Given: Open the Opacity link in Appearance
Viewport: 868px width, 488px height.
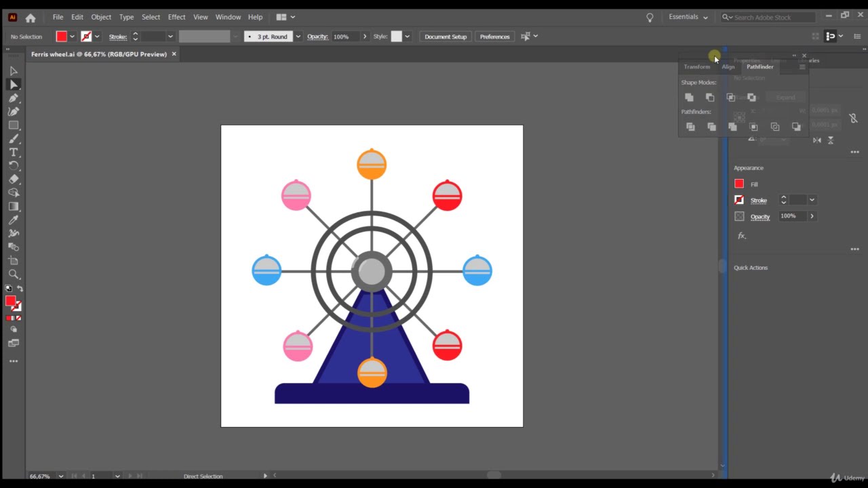Looking at the screenshot, I should pyautogui.click(x=760, y=217).
